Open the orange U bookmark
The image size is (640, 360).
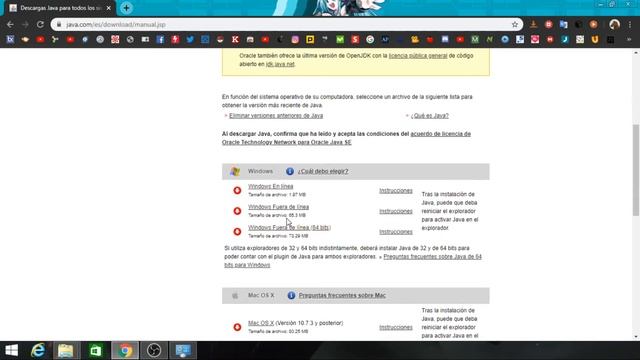tap(595, 40)
